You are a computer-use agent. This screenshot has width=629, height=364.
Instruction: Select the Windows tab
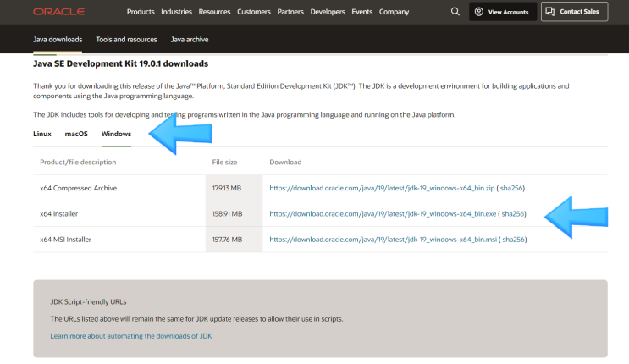click(x=116, y=134)
